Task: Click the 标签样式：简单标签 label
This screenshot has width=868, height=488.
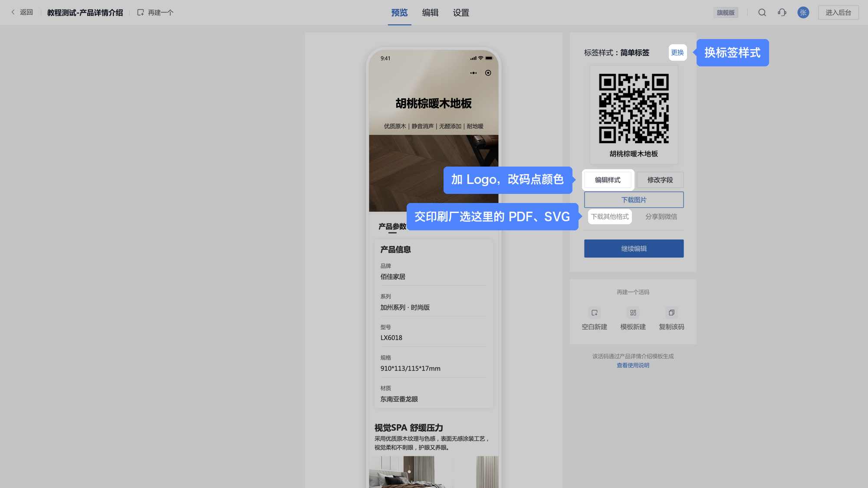Action: [617, 53]
